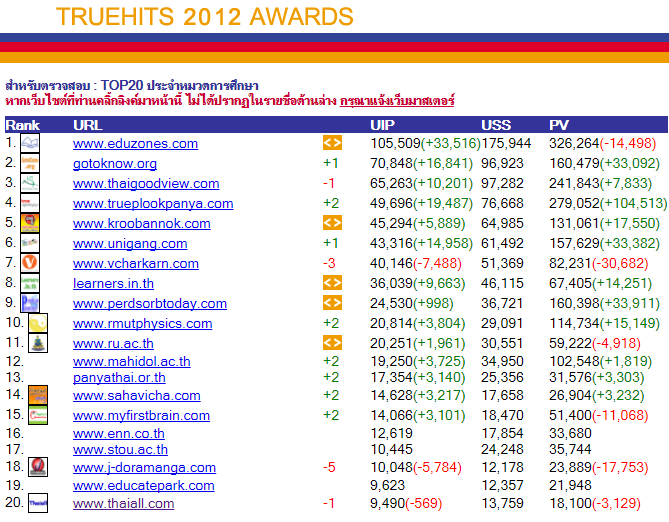Viewport: 669px width, 522px height.
Task: Click the site thumbnail icon beside rank 1
Action: point(30,143)
